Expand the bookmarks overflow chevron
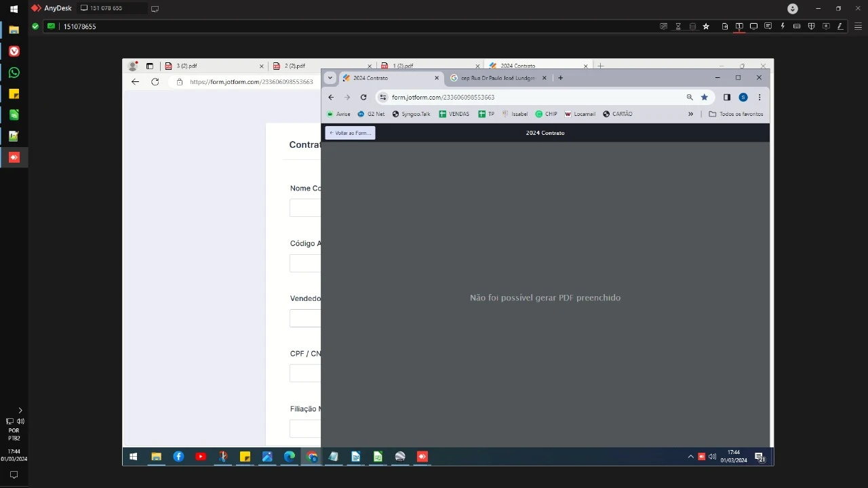 [x=690, y=114]
